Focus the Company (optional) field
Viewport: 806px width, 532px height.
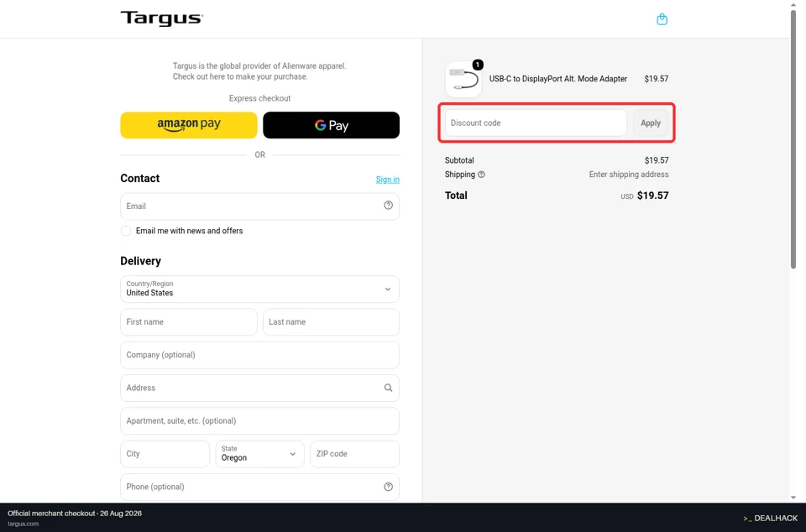(x=259, y=355)
